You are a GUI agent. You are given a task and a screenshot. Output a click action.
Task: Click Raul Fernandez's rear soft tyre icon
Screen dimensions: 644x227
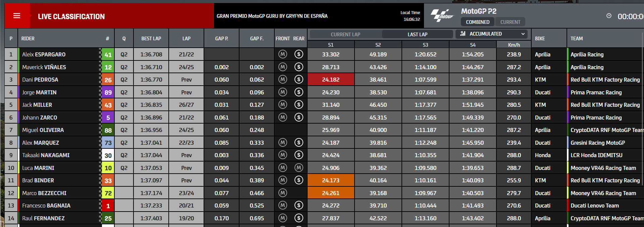pyautogui.click(x=299, y=218)
